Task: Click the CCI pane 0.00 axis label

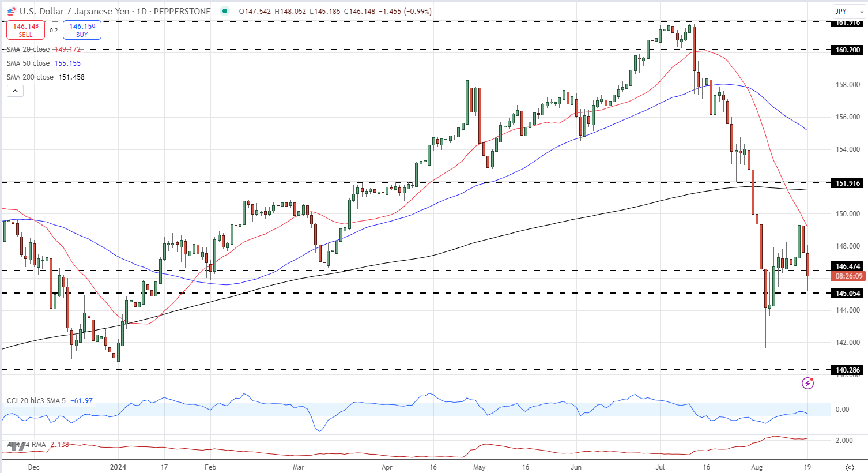Action: pyautogui.click(x=842, y=410)
